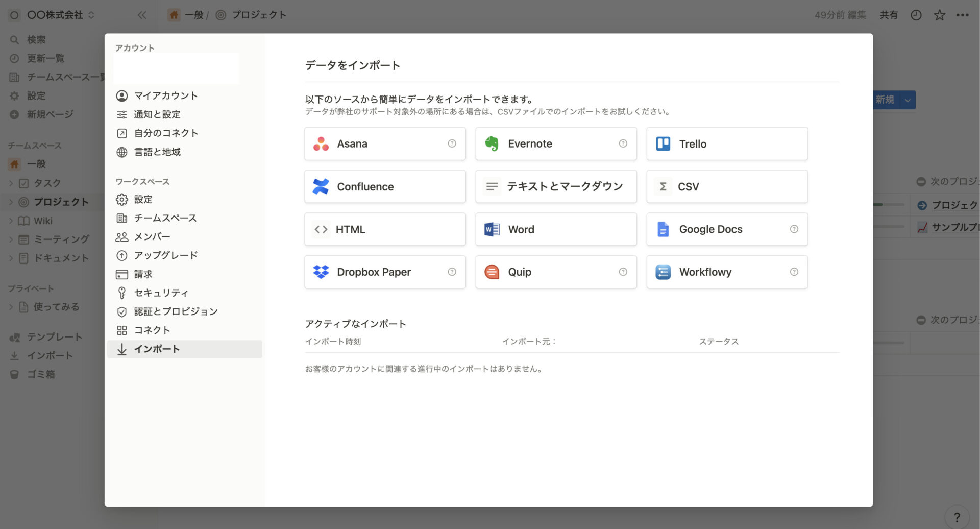Open help icon on Workflowy card
The height and width of the screenshot is (529, 980).
[x=794, y=272]
